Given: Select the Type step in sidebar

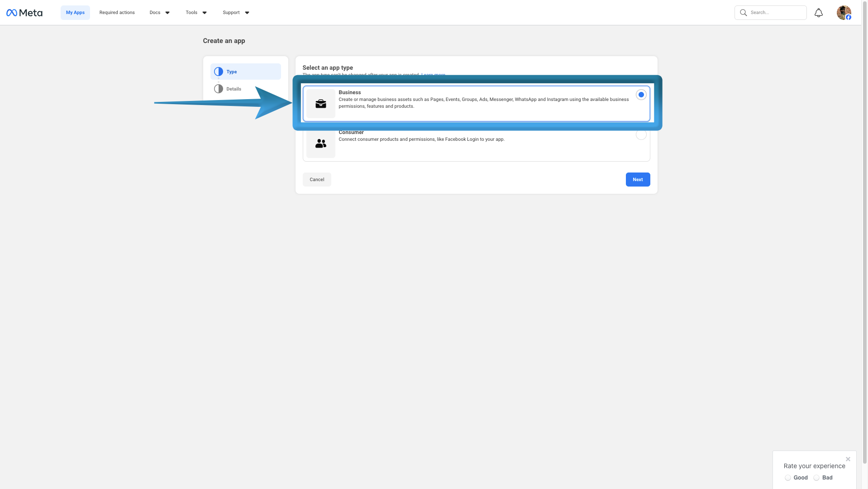Looking at the screenshot, I should (x=245, y=72).
